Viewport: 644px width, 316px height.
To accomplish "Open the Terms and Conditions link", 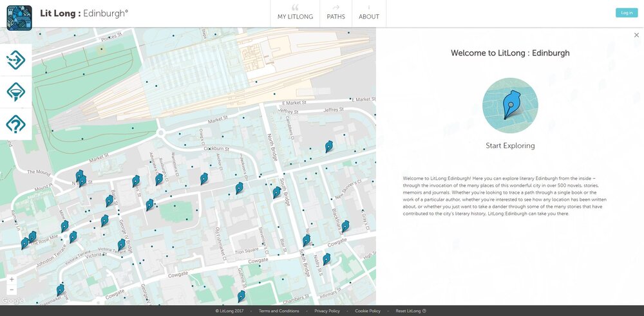I will (x=279, y=311).
